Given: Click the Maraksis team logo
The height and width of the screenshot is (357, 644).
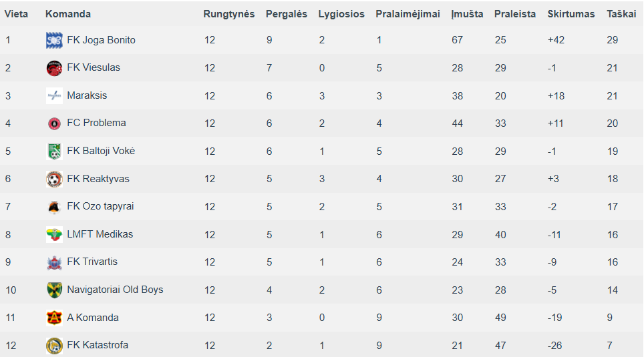Looking at the screenshot, I should click(54, 95).
